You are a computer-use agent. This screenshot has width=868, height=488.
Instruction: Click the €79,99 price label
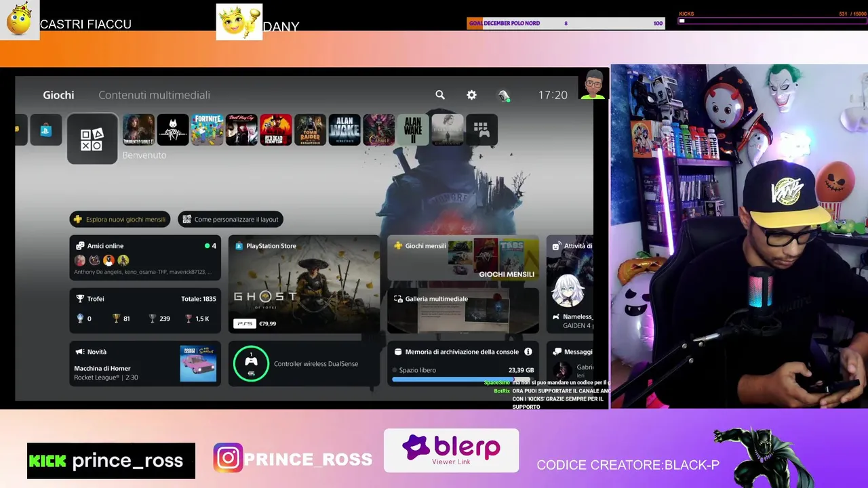point(268,323)
